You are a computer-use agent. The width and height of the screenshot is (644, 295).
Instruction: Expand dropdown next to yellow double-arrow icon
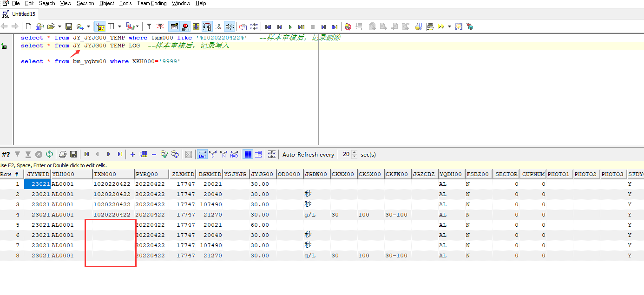(449, 26)
